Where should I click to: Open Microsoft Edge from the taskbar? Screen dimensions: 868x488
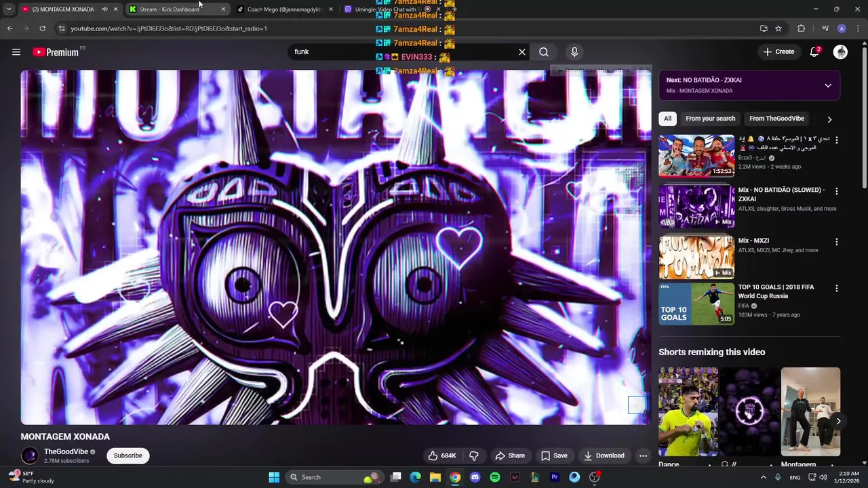[x=415, y=477]
